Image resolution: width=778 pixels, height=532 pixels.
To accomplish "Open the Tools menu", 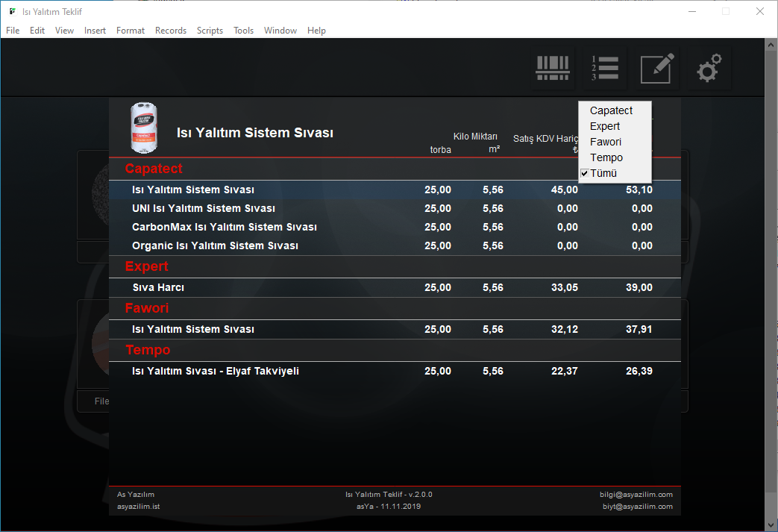I will (x=244, y=31).
